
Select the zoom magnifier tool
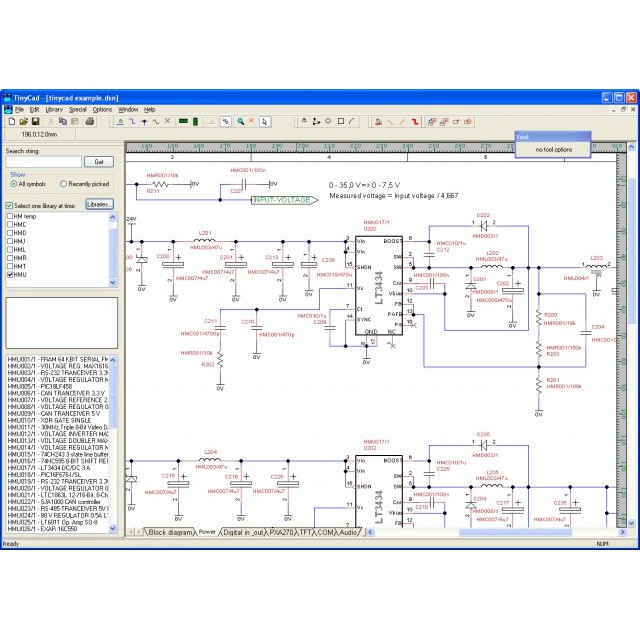click(240, 122)
